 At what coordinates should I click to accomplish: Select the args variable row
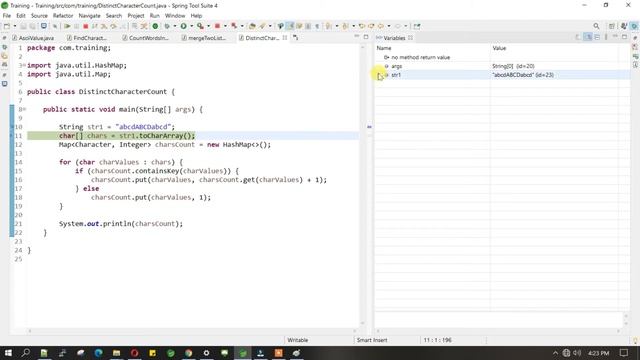[x=502, y=66]
